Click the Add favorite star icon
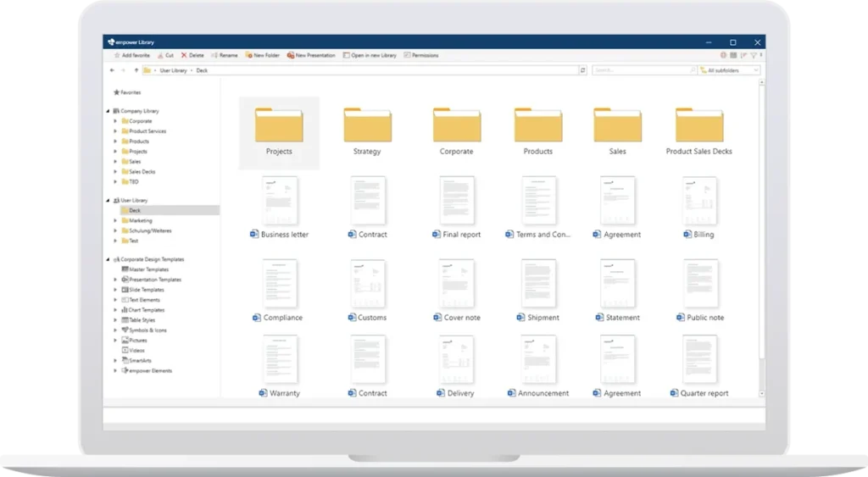 [115, 55]
